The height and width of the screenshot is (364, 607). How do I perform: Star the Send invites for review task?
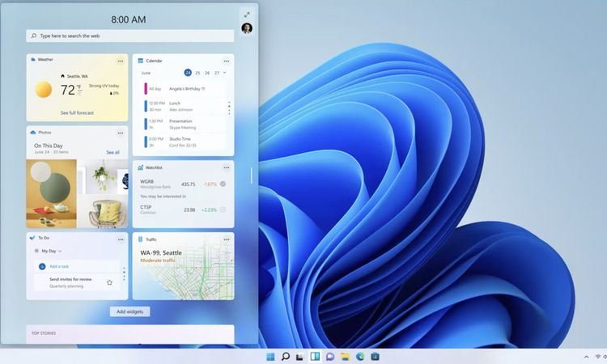coord(109,282)
